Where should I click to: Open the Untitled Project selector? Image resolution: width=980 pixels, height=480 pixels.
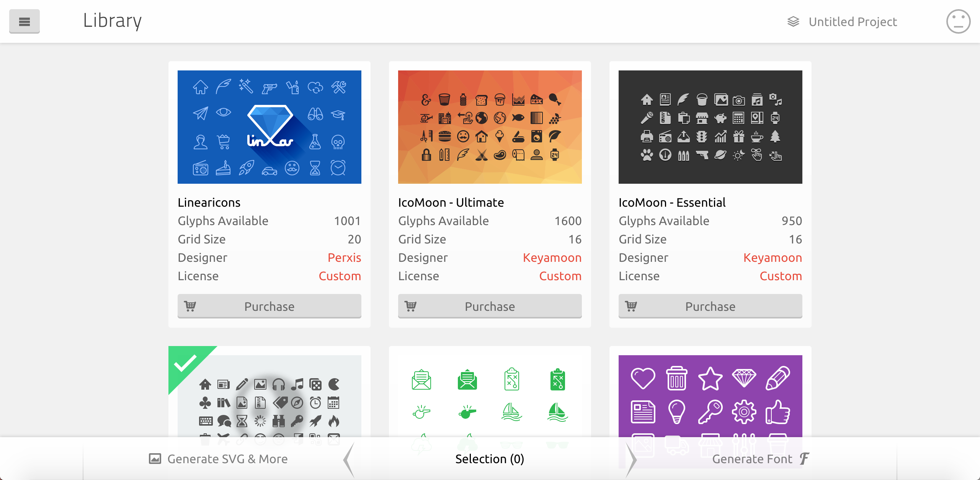tap(852, 22)
